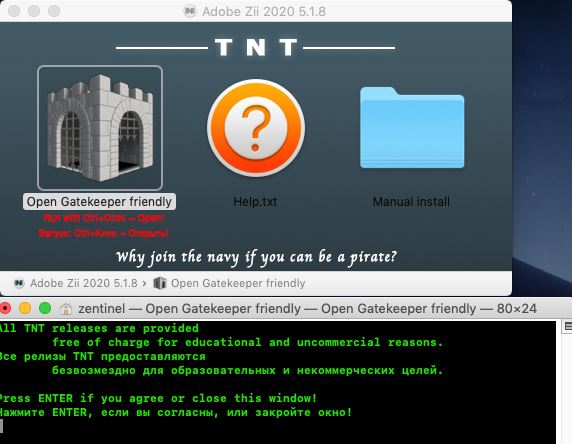Minimize Terminal with the yellow button
Image resolution: width=572 pixels, height=444 pixels.
(x=25, y=308)
